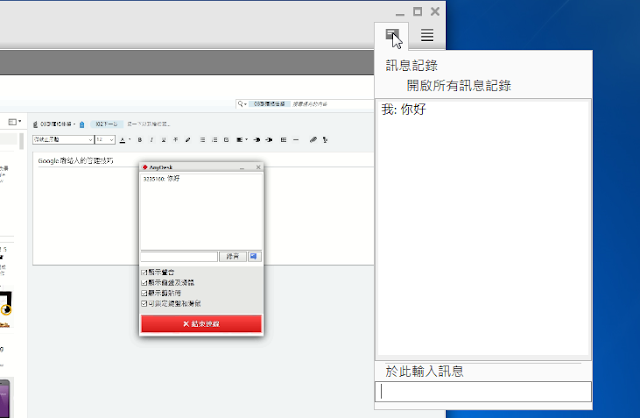
Task: Click the insert link icon in editor toolbar
Action: 313,139
